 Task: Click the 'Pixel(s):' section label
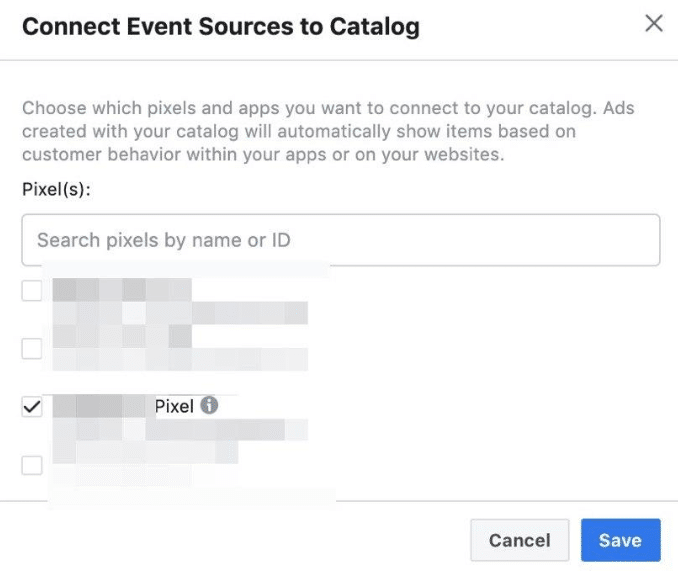pos(56,190)
